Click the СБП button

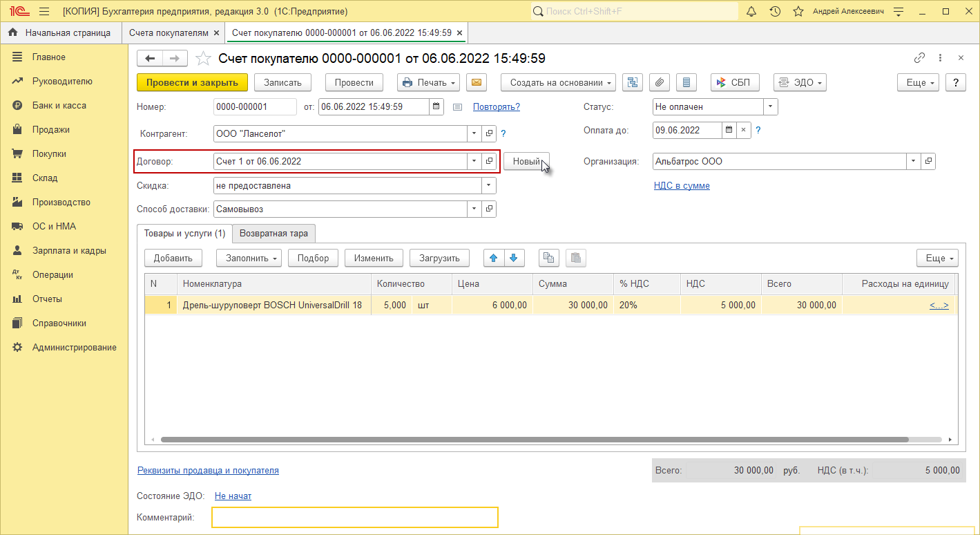pos(736,82)
